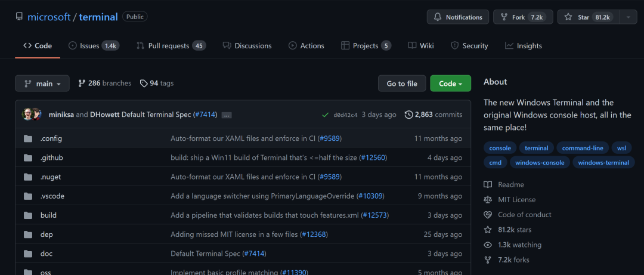644x275 pixels.
Task: Expand the star lists dropdown arrow
Action: coord(628,17)
